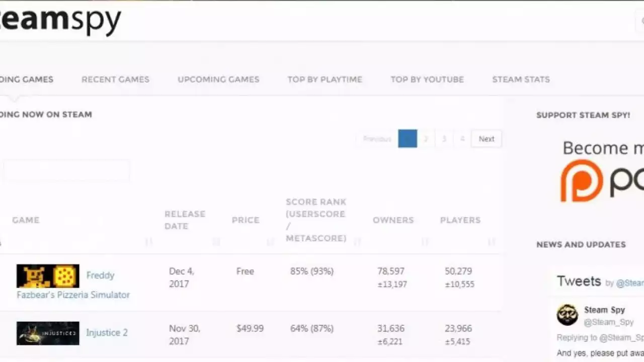Click the "Nov 30, 2017" release date cell
The width and height of the screenshot is (644, 362).
pyautogui.click(x=185, y=335)
